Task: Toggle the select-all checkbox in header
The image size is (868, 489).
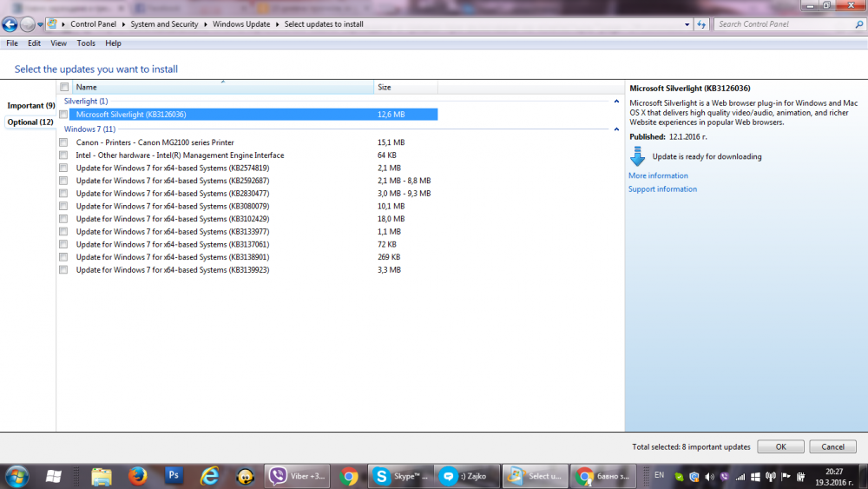Action: [64, 87]
